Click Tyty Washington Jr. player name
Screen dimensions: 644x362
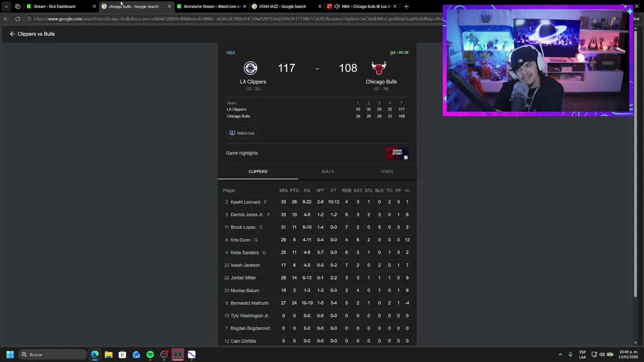(250, 316)
